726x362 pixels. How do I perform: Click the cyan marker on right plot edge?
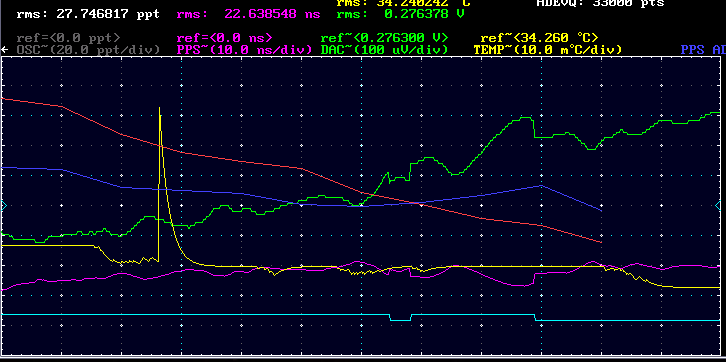tap(718, 206)
